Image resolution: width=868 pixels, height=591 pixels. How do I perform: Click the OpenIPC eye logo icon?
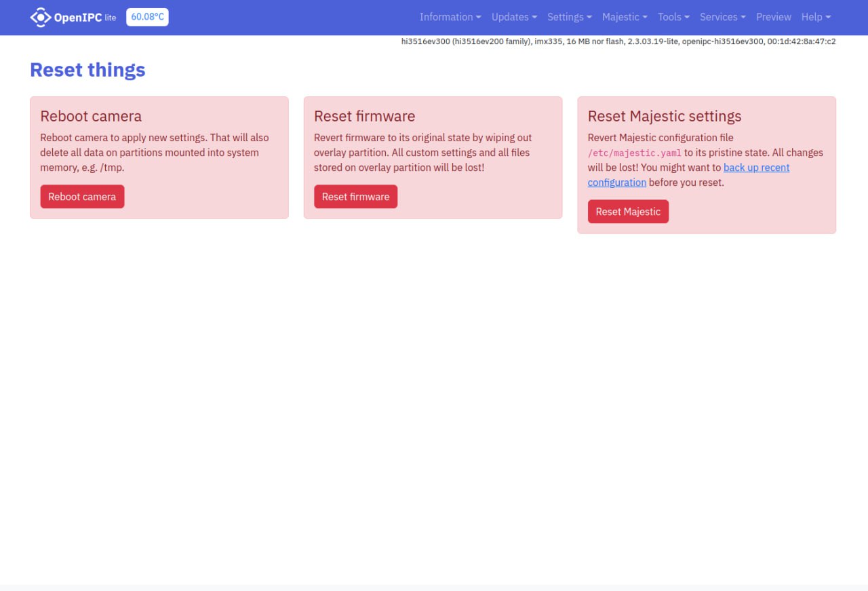pyautogui.click(x=41, y=18)
